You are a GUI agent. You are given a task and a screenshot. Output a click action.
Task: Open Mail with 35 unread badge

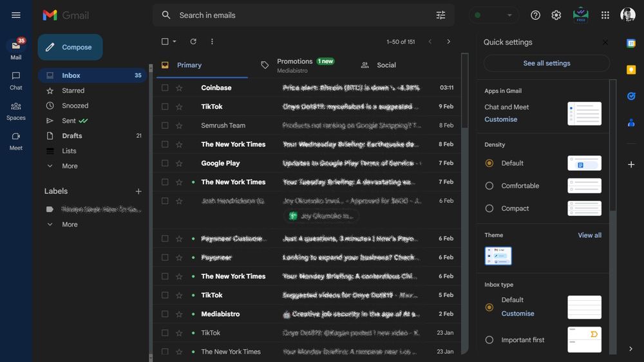(16, 50)
